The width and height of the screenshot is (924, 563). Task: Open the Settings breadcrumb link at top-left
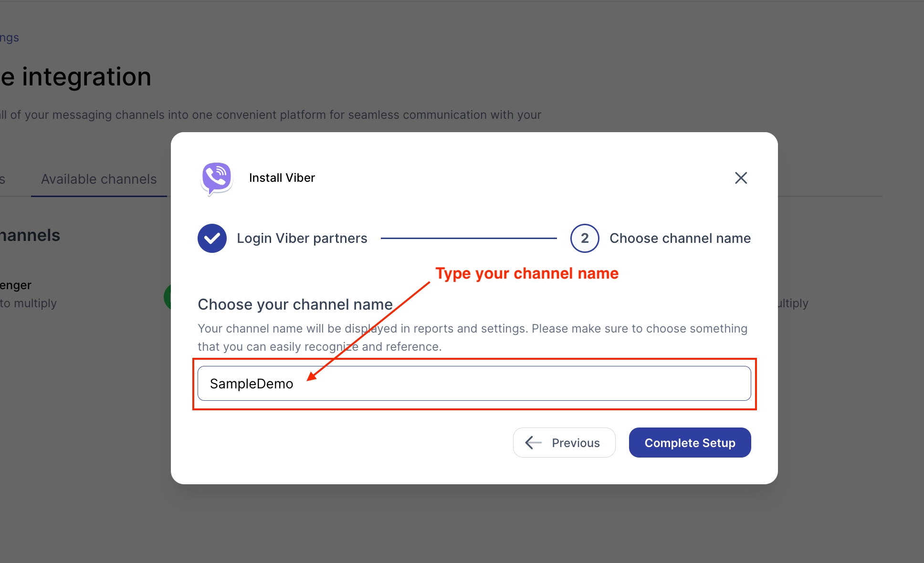[x=9, y=38]
